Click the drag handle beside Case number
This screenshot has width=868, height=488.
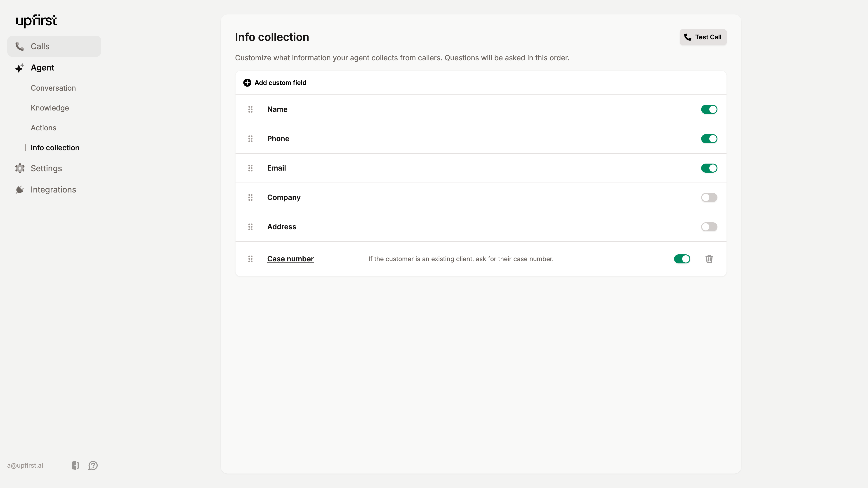coord(250,259)
